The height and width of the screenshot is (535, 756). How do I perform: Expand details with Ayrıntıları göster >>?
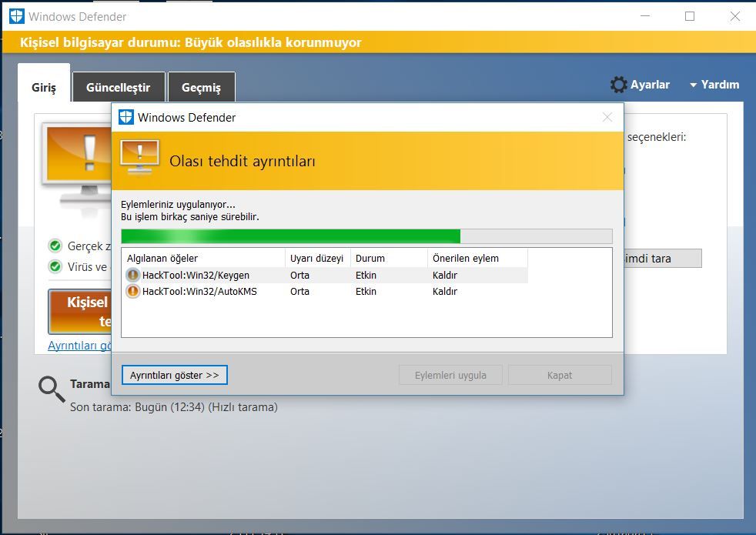pos(175,375)
